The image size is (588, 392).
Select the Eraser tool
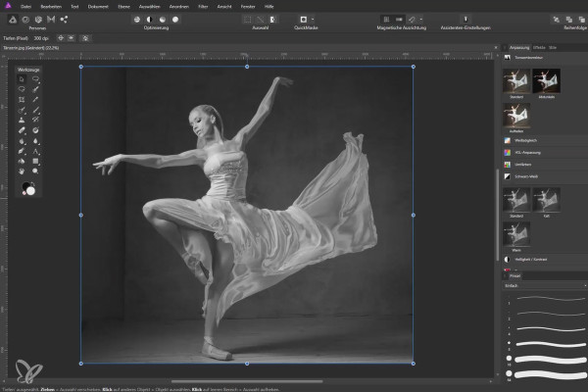point(22,130)
